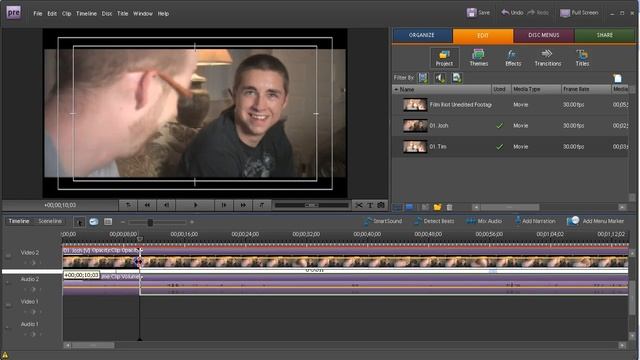
Task: Enter Full Screen mode
Action: coord(579,13)
